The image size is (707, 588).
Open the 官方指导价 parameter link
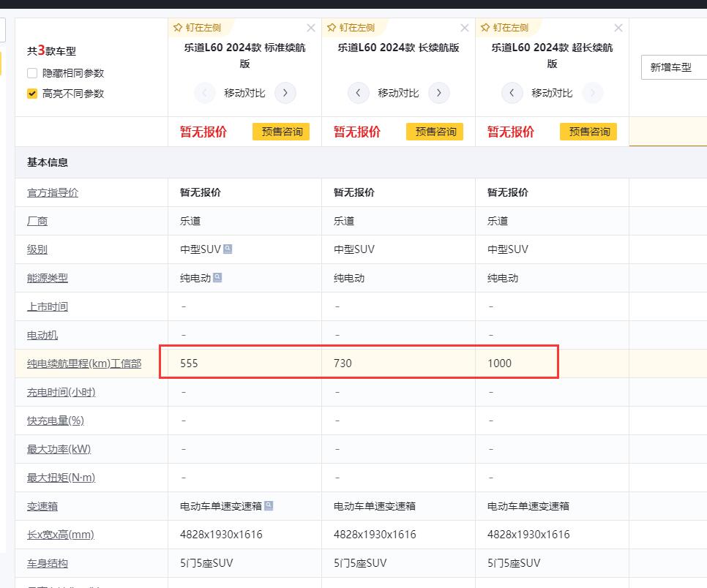click(53, 192)
